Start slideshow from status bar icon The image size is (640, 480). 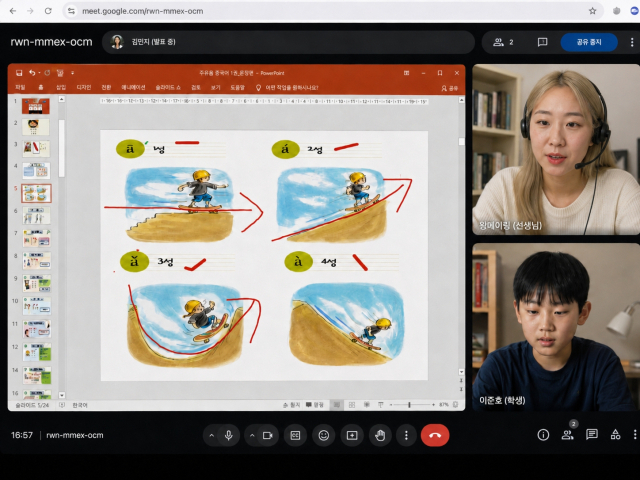380,405
